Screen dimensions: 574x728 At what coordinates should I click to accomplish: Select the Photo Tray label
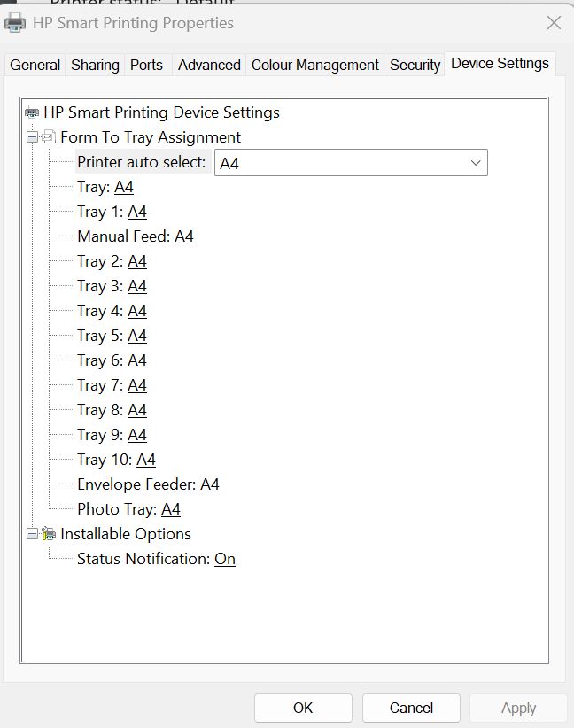(x=117, y=509)
